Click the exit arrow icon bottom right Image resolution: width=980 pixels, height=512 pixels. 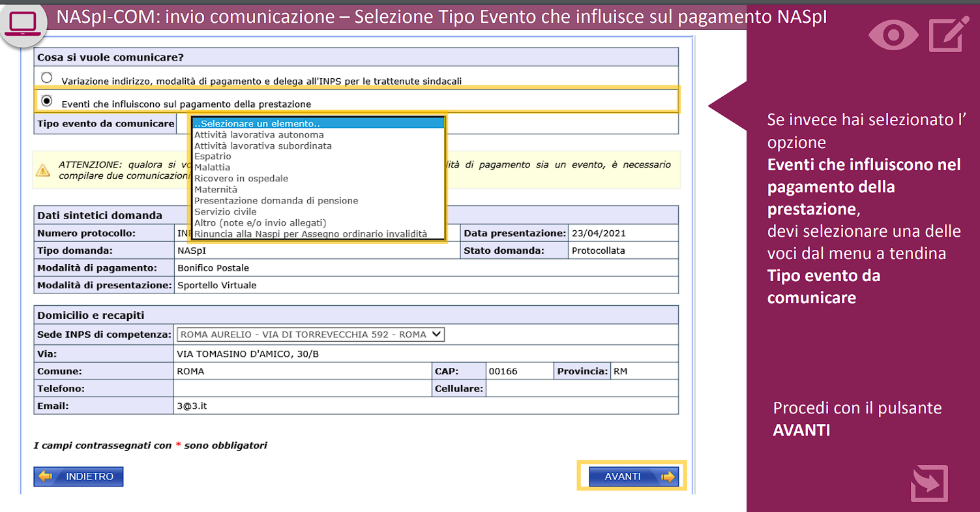tap(928, 483)
